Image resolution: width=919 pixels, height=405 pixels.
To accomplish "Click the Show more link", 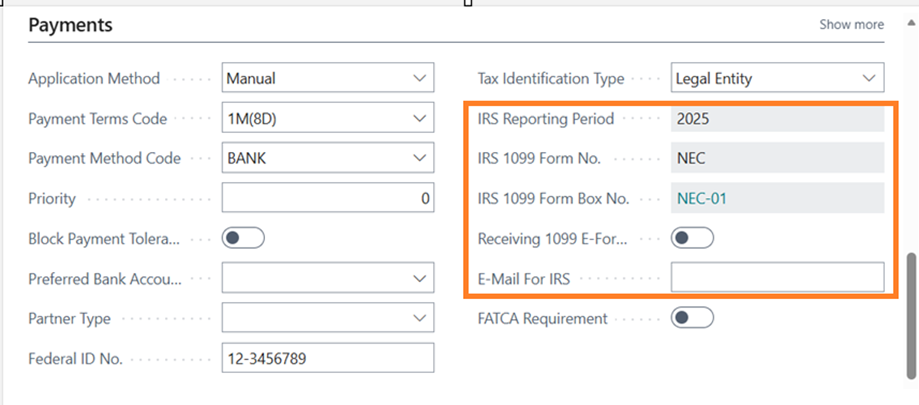I will click(851, 24).
